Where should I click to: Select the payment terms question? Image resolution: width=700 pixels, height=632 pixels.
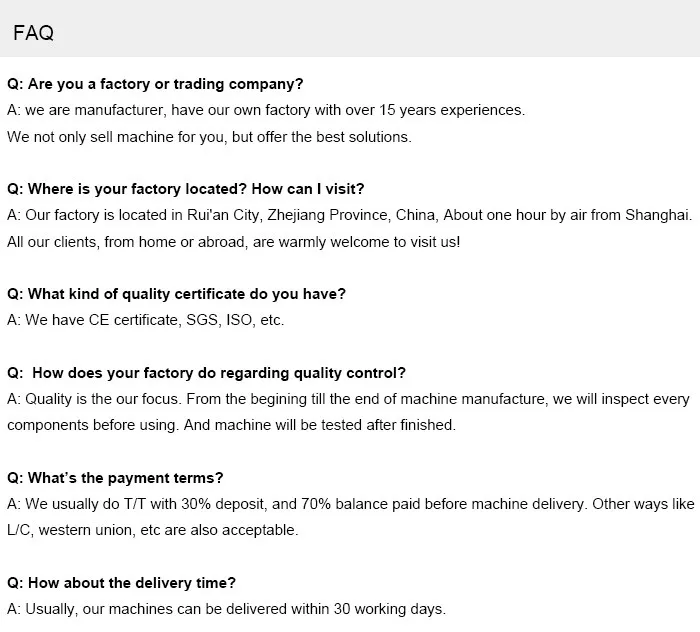point(115,477)
